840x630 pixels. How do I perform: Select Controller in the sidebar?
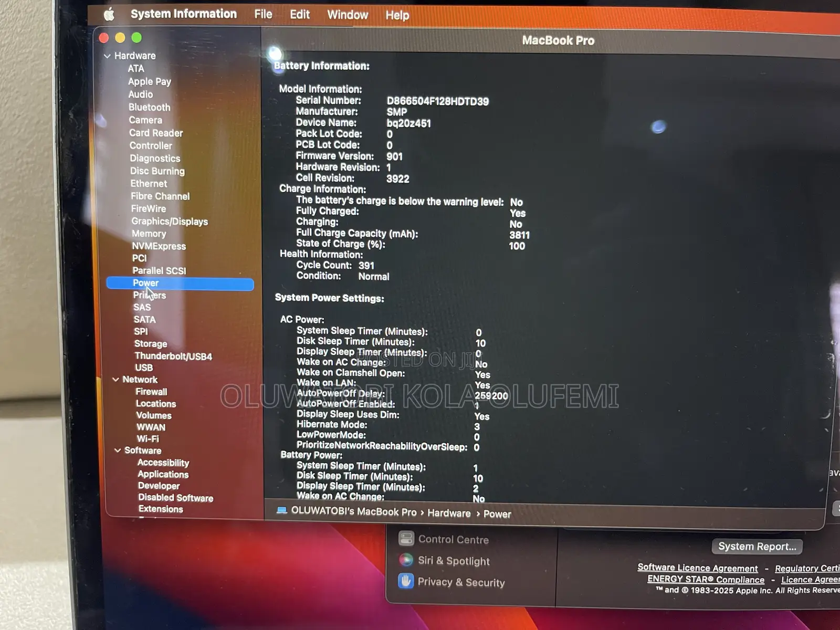(151, 145)
